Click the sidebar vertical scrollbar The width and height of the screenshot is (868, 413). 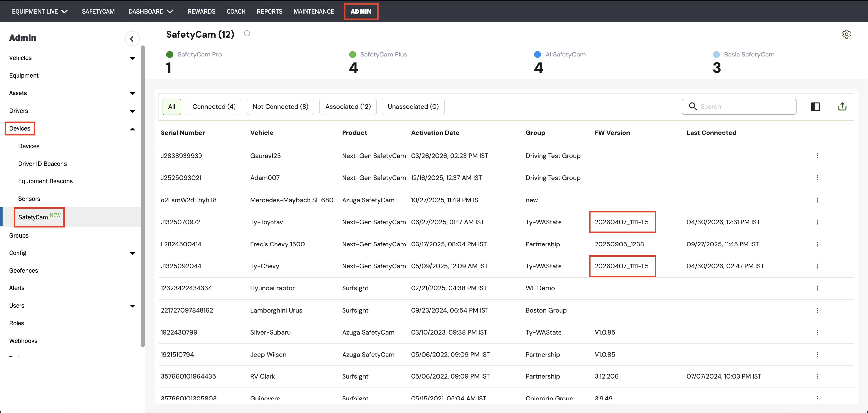pyautogui.click(x=143, y=196)
